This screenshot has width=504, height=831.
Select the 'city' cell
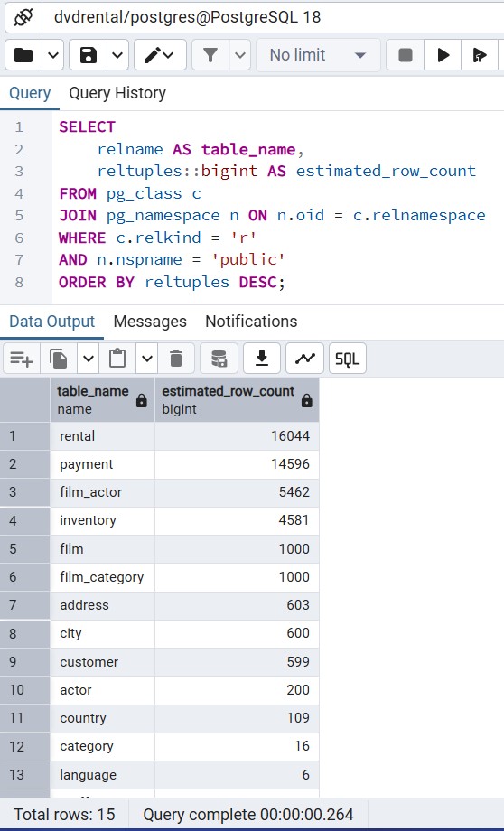(x=102, y=633)
